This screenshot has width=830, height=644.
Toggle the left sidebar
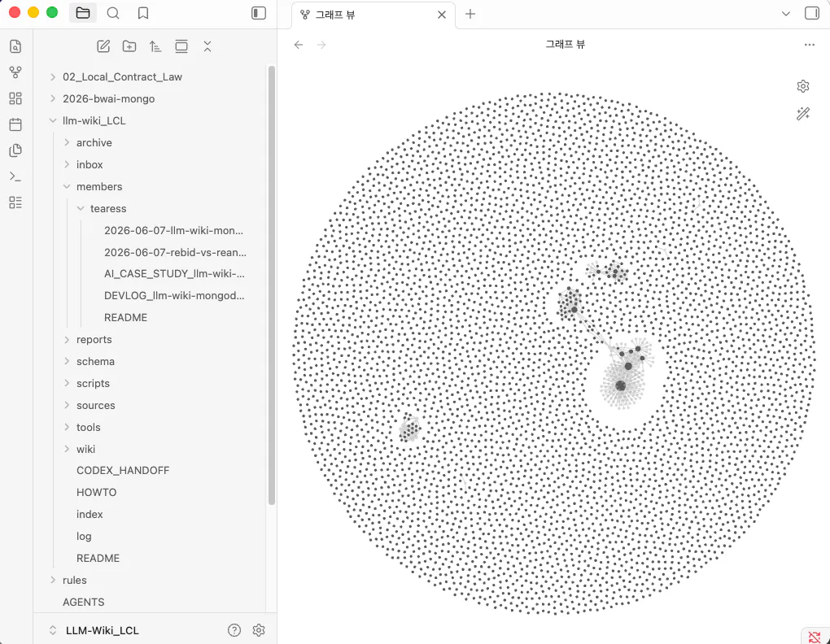(x=258, y=13)
